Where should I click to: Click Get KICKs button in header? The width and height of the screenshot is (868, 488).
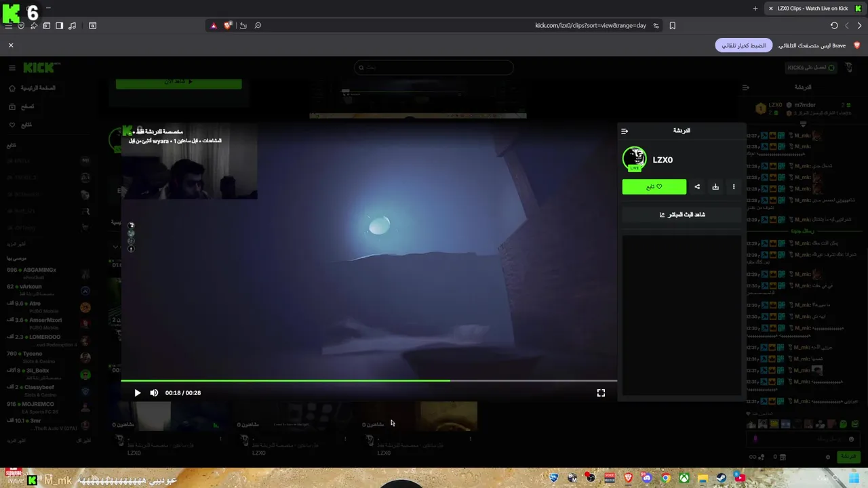click(x=811, y=68)
